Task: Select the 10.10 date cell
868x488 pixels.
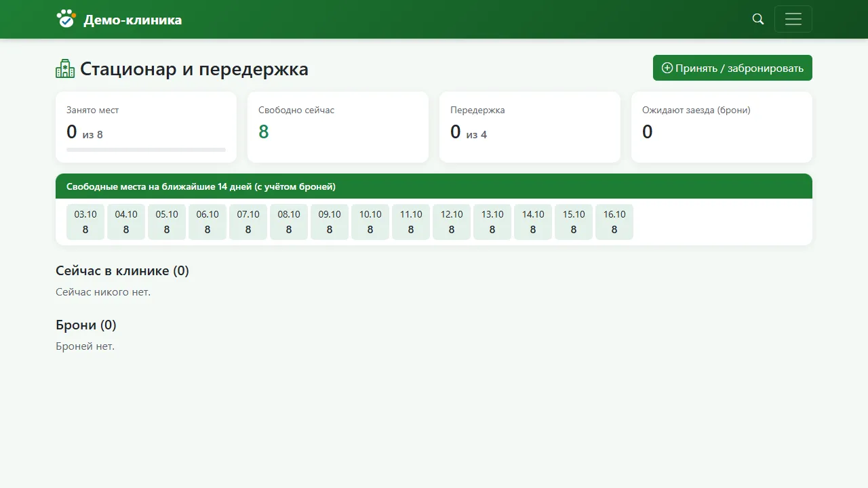Action: (370, 222)
